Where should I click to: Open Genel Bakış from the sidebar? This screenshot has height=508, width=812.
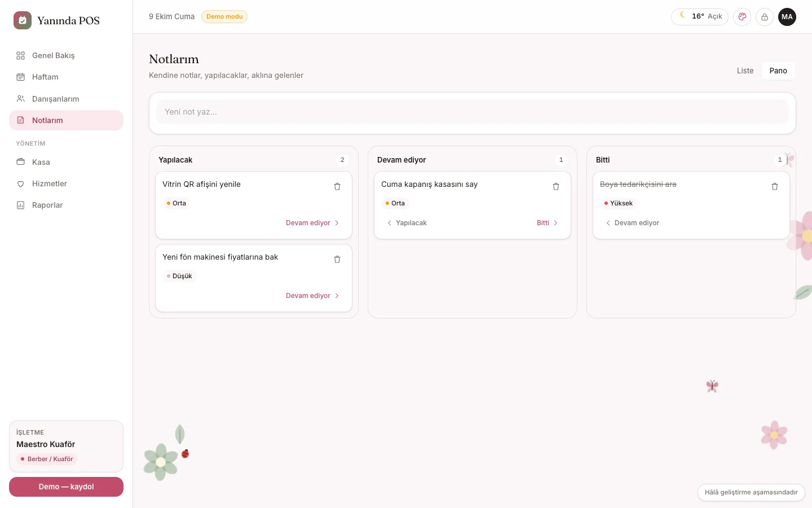click(66, 55)
